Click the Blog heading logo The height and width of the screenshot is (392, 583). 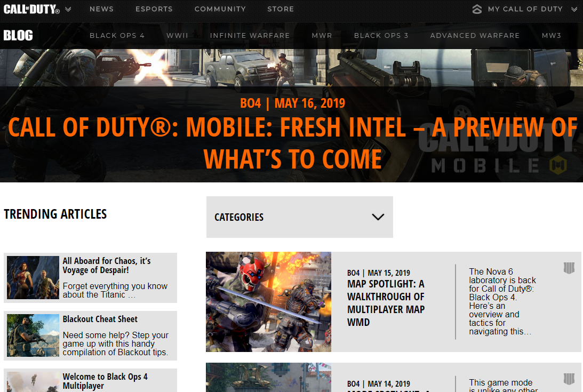pos(18,35)
